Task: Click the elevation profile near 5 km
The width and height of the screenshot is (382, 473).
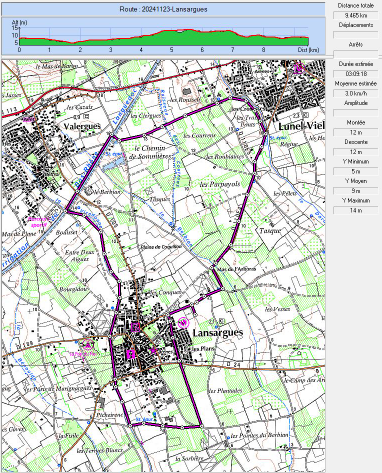Action: pyautogui.click(x=171, y=37)
